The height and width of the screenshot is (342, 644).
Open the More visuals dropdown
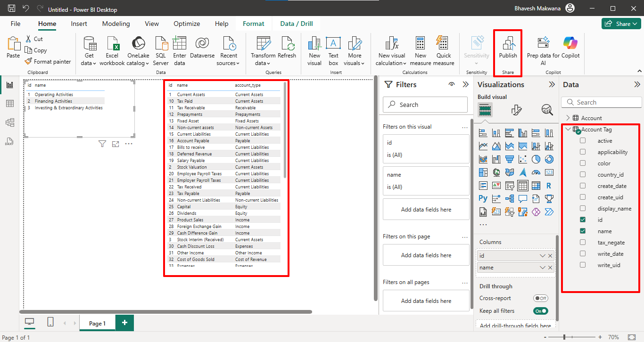[x=355, y=59]
